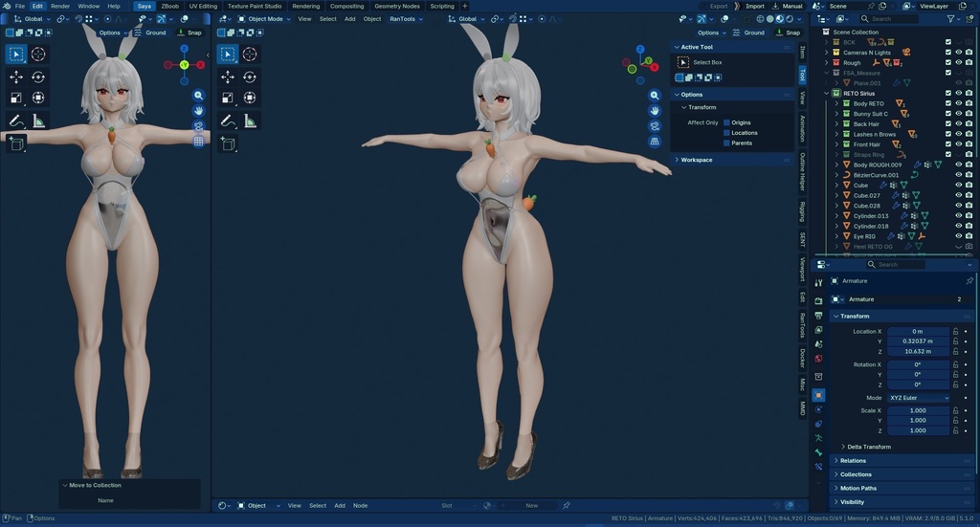980x527 pixels.
Task: Open the File menu
Action: [x=20, y=7]
